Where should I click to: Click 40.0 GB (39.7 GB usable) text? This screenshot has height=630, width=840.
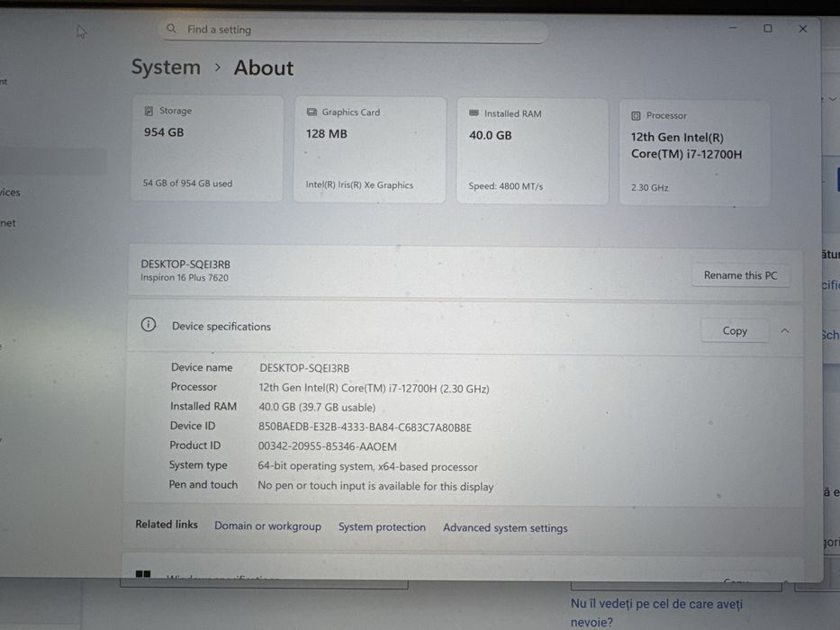[317, 408]
